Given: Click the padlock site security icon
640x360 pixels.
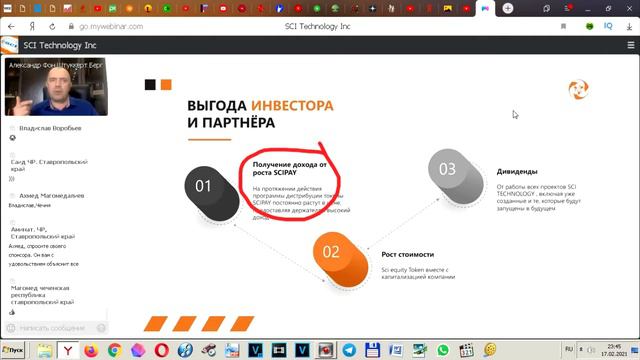Looking at the screenshot, I should click(x=71, y=27).
